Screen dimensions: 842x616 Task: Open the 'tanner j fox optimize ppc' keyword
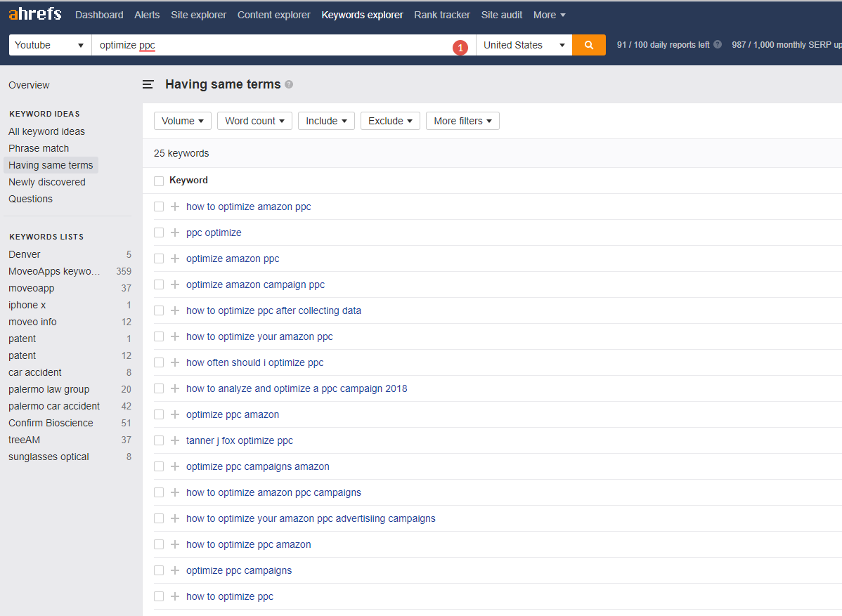(239, 440)
